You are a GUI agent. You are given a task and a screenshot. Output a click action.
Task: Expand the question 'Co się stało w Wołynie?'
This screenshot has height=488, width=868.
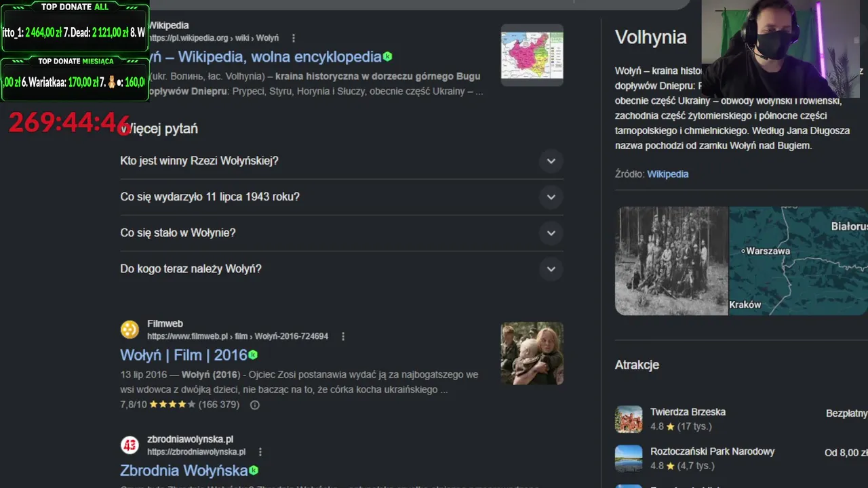tap(342, 232)
